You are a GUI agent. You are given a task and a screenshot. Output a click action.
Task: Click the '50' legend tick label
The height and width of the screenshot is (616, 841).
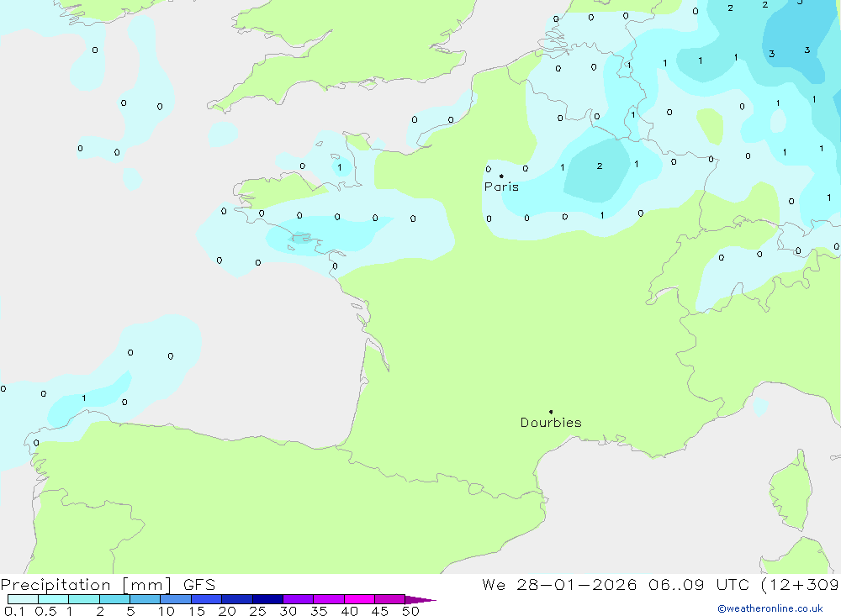coord(410,611)
